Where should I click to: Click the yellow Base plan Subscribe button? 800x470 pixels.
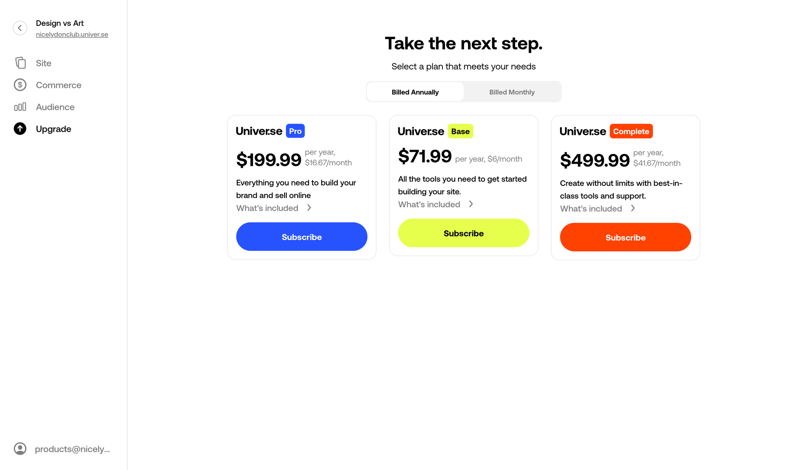[463, 233]
